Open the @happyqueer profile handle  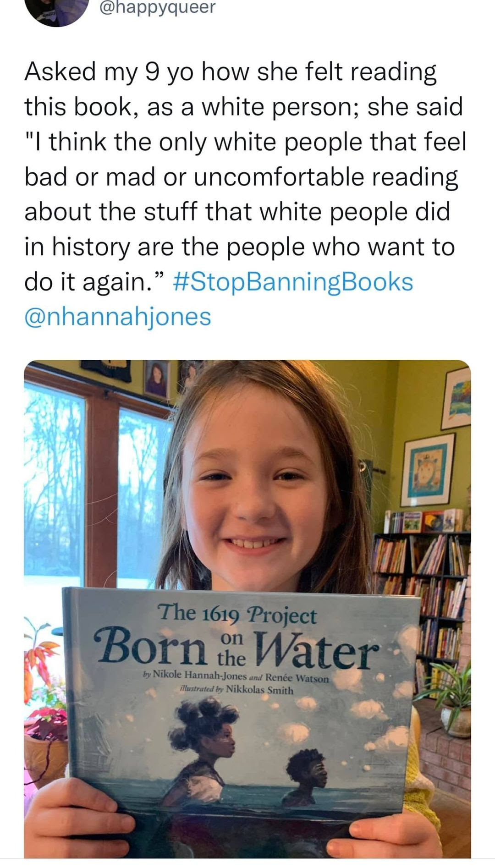157,7
